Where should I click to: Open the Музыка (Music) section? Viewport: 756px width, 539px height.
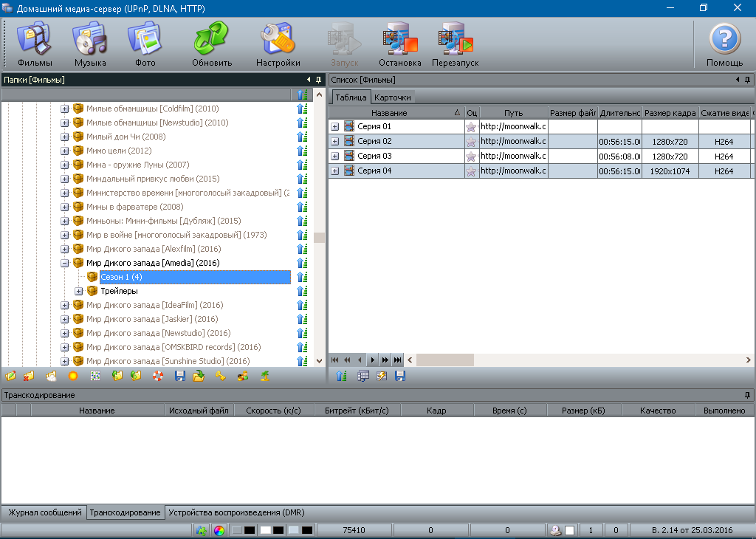(x=90, y=44)
